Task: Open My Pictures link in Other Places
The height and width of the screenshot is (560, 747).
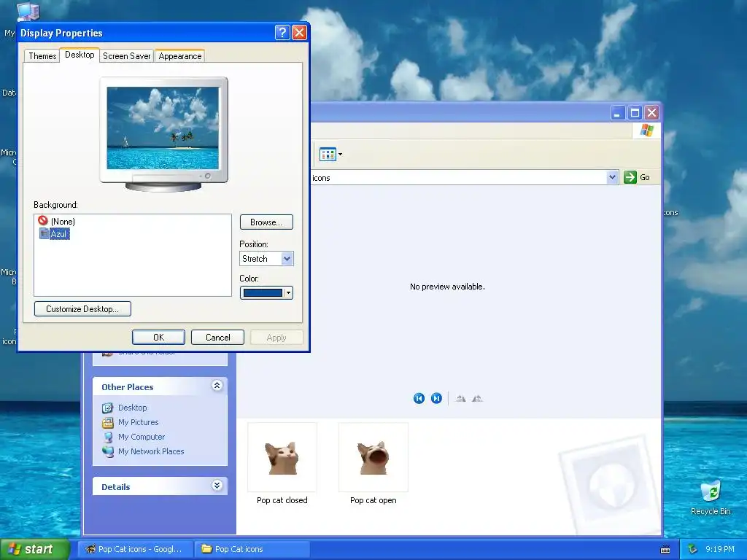Action: 138,422
